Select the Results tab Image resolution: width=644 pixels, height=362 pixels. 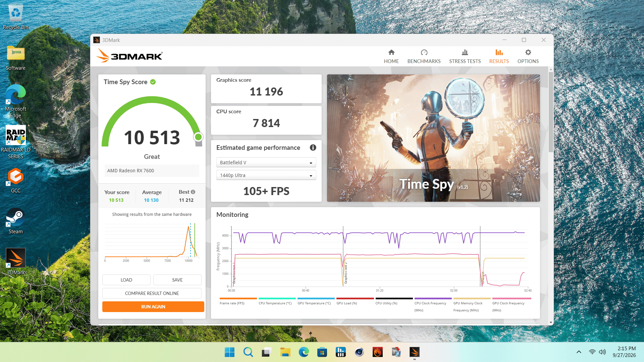(x=499, y=56)
